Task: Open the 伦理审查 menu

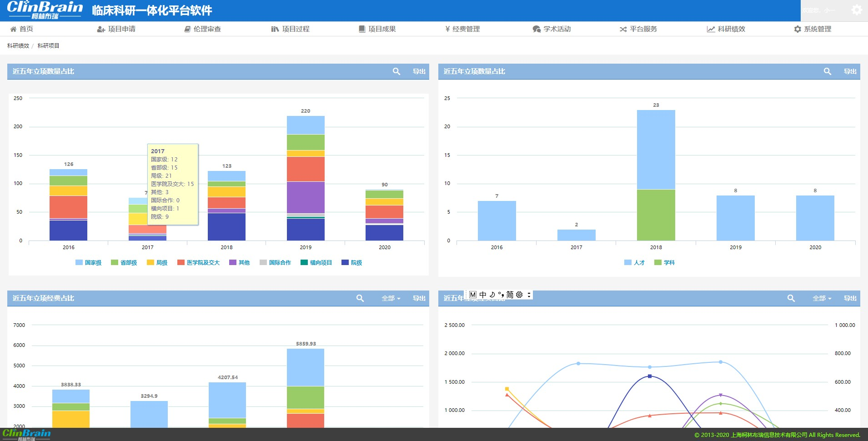Action: coord(203,29)
